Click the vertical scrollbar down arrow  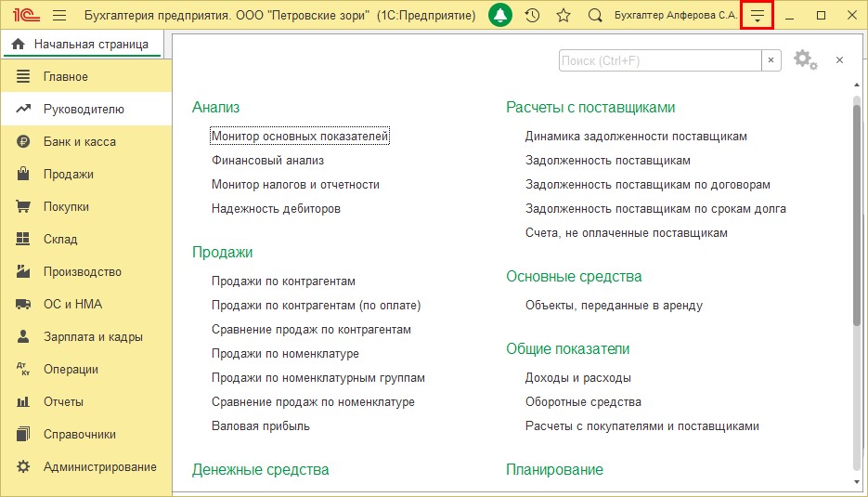(x=857, y=482)
